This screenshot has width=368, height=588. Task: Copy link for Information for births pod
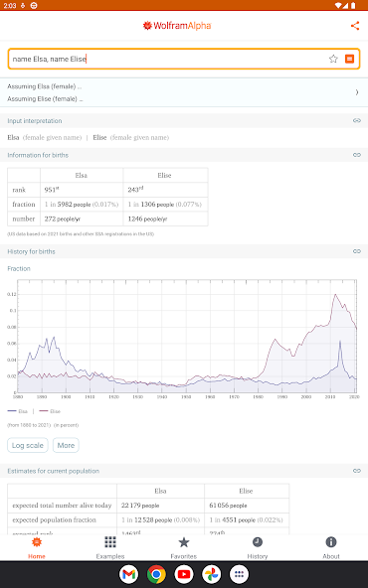[357, 155]
